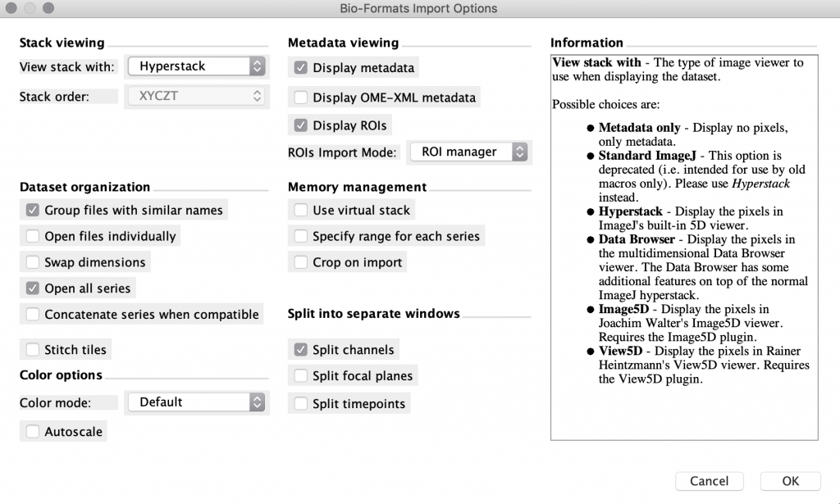
Task: Click the 'Dataset organization' section heading
Action: (x=84, y=188)
